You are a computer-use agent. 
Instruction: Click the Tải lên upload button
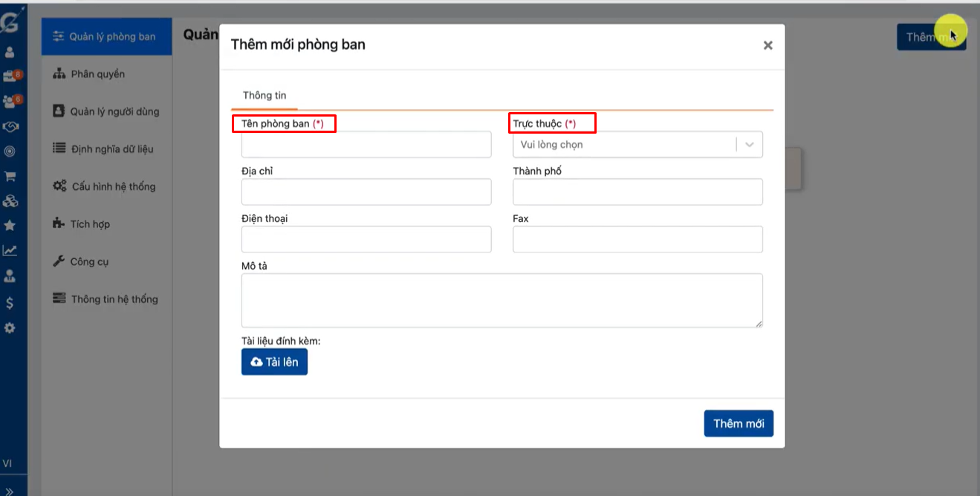click(274, 362)
